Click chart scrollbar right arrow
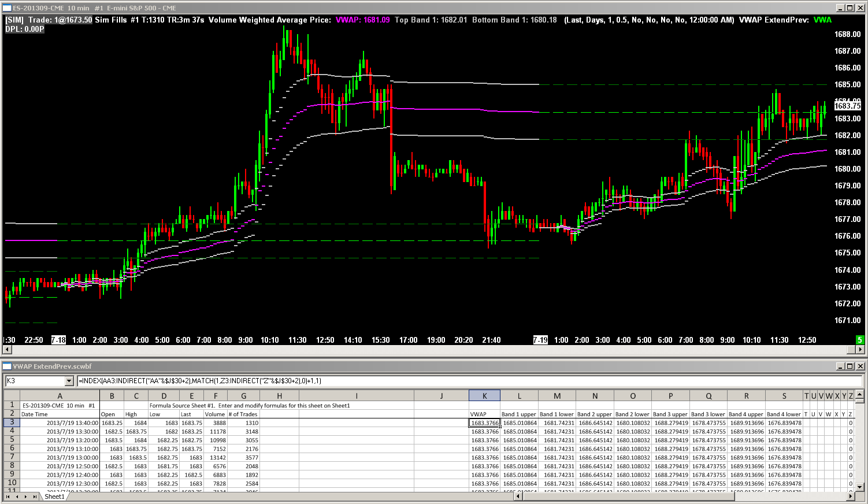The image size is (868, 504). click(x=859, y=350)
